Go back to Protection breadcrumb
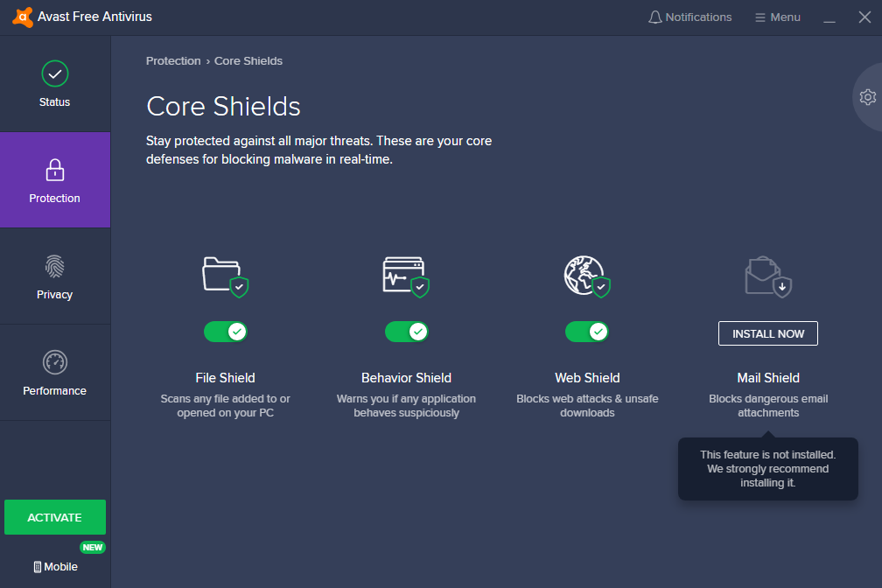 pyautogui.click(x=173, y=60)
